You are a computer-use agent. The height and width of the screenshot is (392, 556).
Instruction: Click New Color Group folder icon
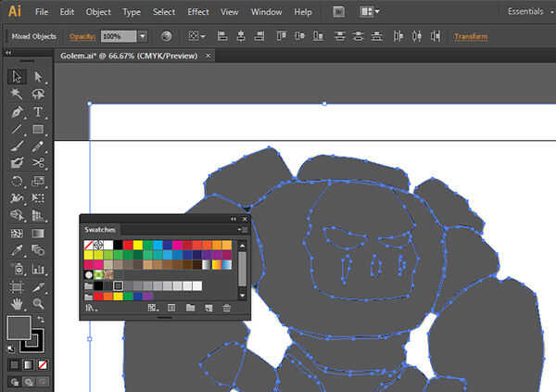click(189, 308)
